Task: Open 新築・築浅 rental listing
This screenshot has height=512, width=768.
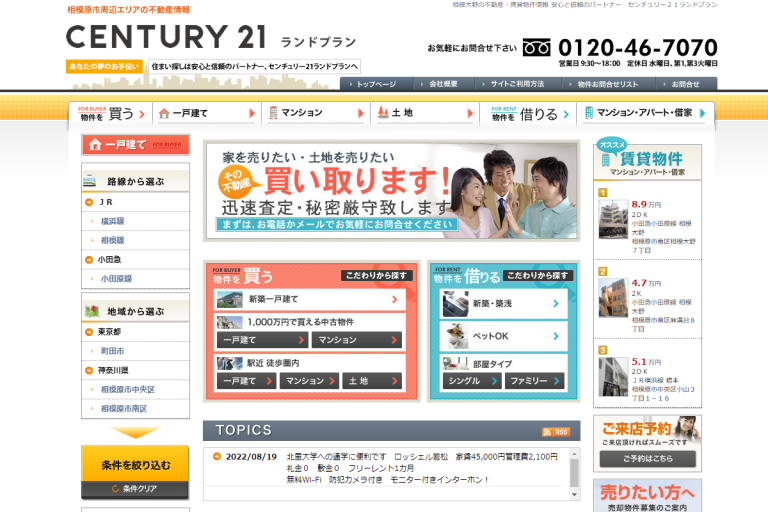Action: click(x=504, y=304)
